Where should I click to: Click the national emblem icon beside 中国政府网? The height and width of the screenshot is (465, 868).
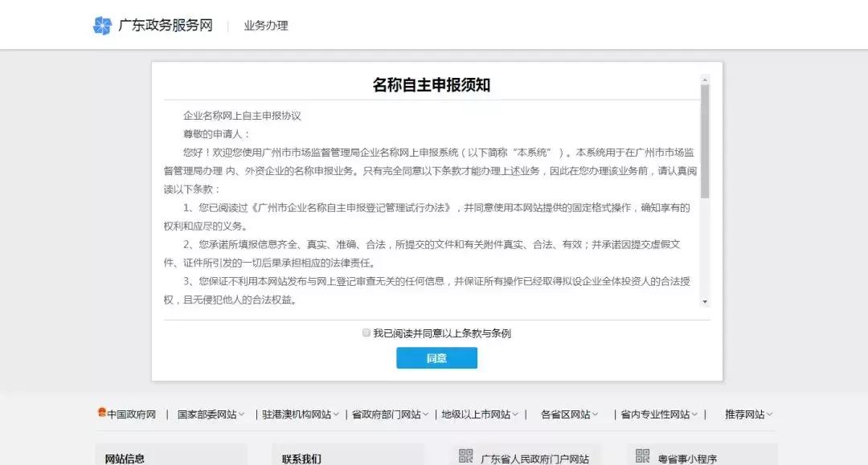(x=100, y=410)
